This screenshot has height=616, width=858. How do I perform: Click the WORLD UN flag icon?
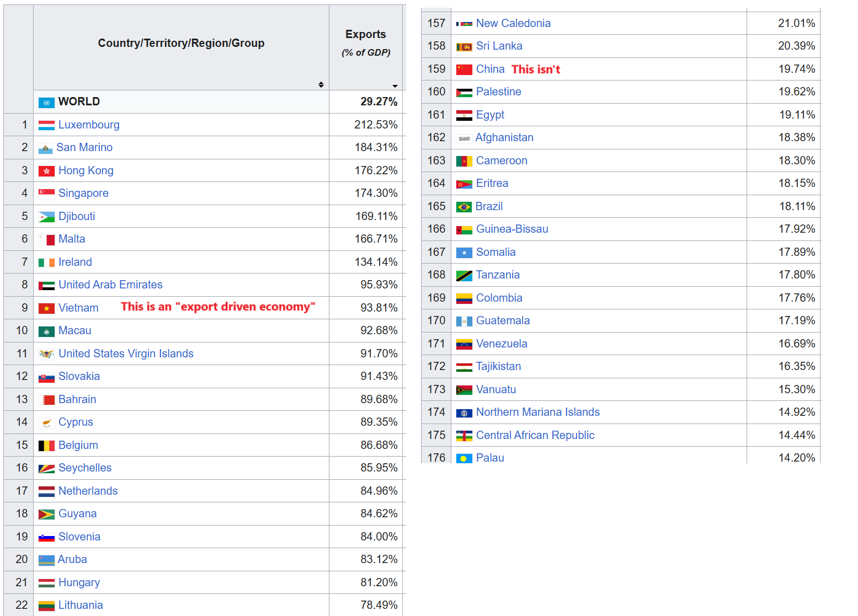[x=46, y=103]
